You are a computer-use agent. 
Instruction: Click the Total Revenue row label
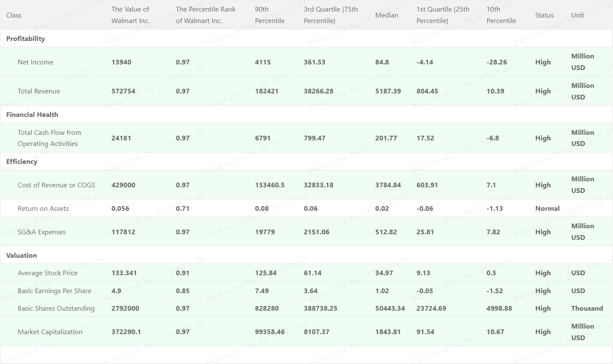39,91
